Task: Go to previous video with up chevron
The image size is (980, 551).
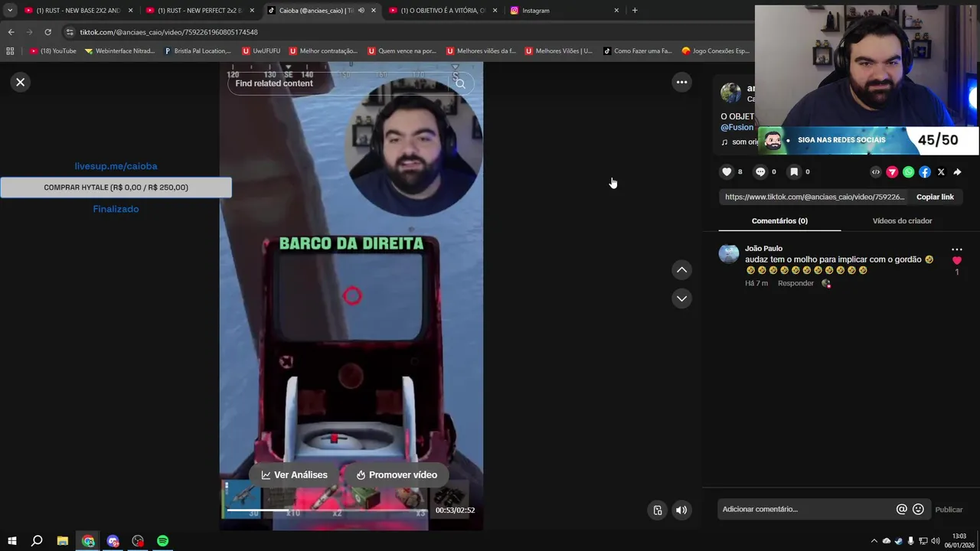Action: (681, 269)
